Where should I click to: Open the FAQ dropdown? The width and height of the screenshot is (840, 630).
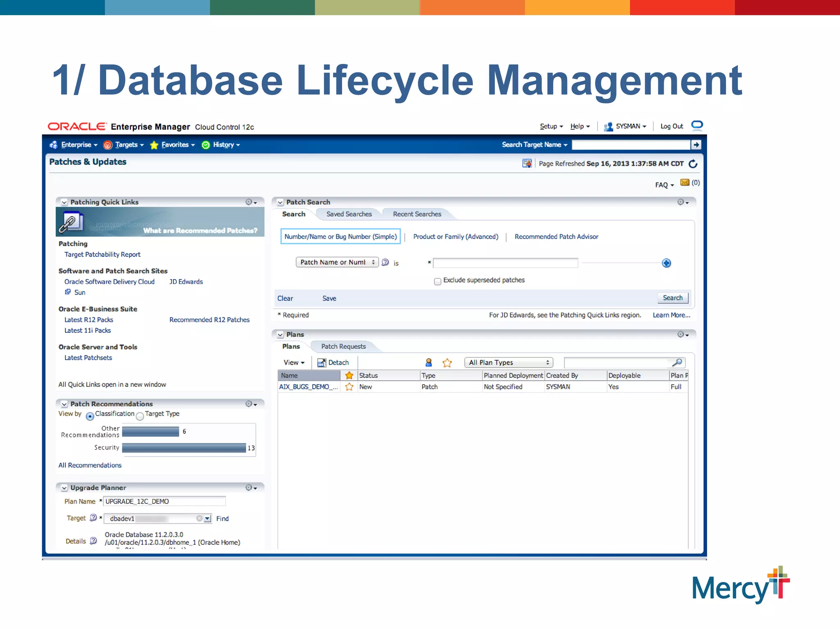tap(664, 185)
